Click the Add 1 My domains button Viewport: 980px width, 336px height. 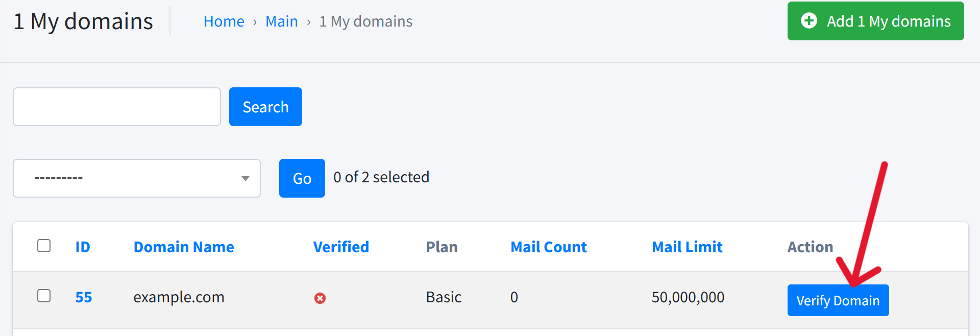pyautogui.click(x=875, y=21)
